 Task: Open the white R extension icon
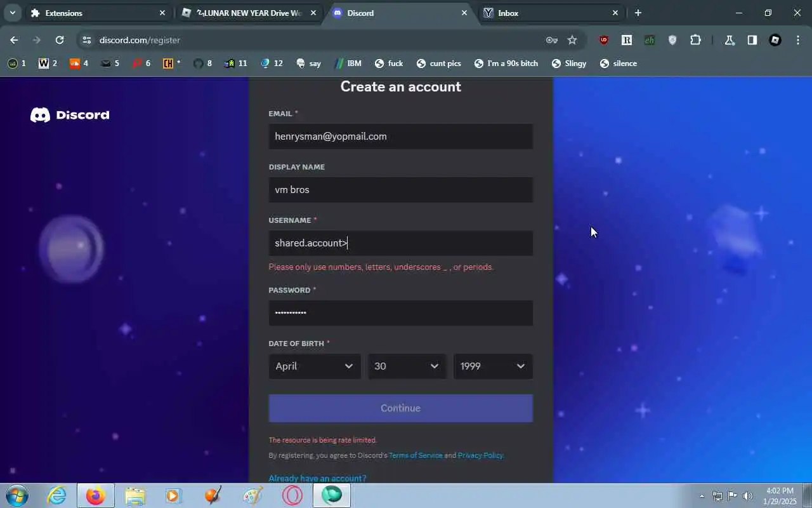[627, 40]
